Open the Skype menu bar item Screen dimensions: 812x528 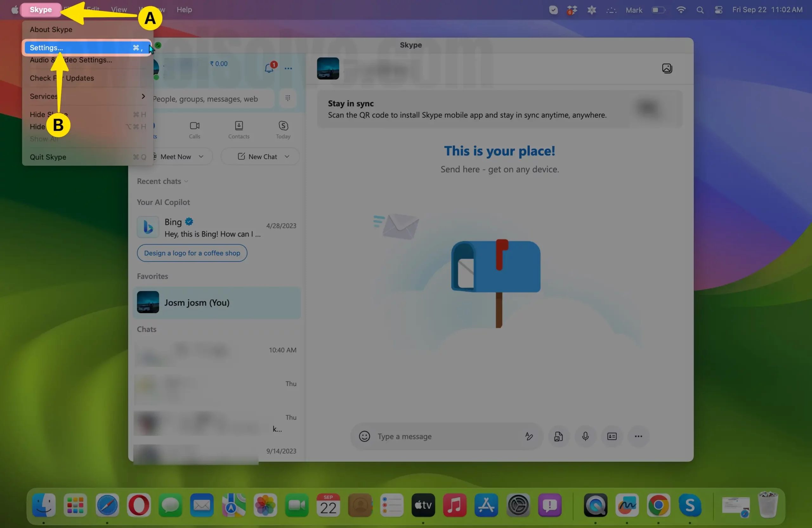point(41,10)
